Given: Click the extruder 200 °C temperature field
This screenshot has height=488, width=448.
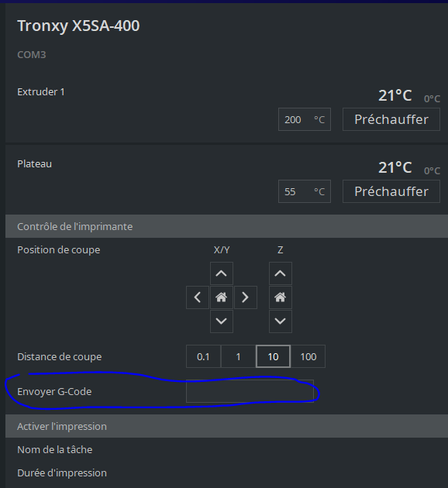Looking at the screenshot, I should (305, 119).
